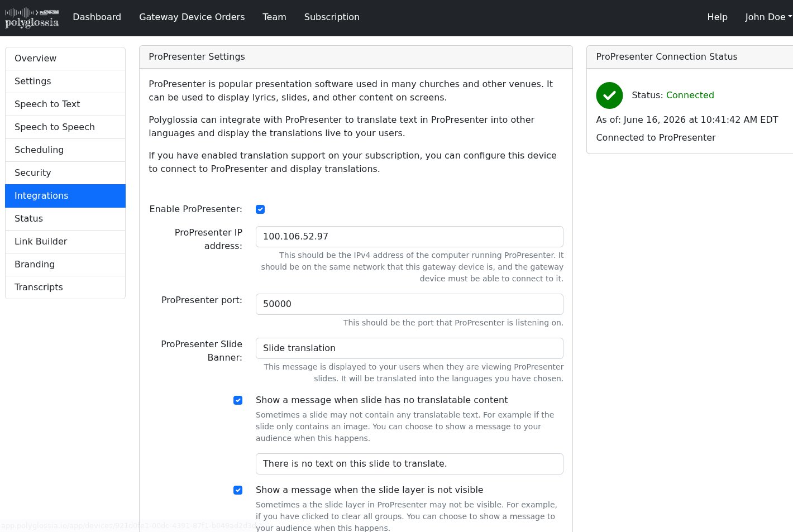Click the ProPresenter port field
Screen dimensions: 793x532
(x=409, y=304)
